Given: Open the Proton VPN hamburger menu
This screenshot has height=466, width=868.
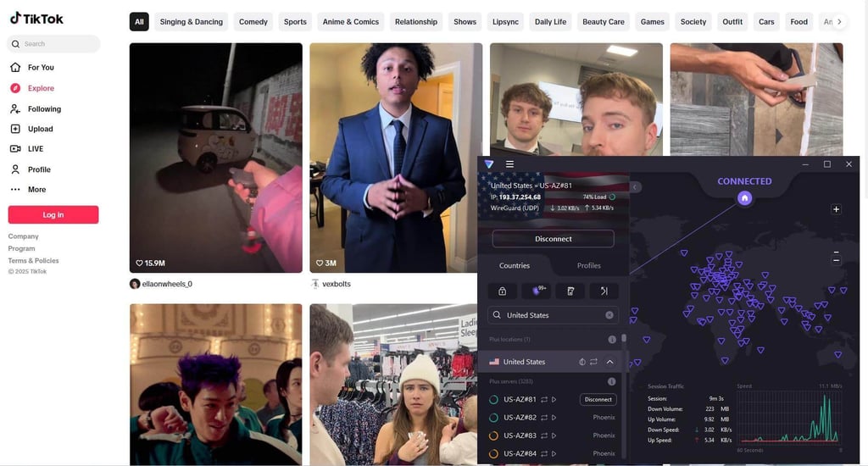Looking at the screenshot, I should pyautogui.click(x=509, y=164).
